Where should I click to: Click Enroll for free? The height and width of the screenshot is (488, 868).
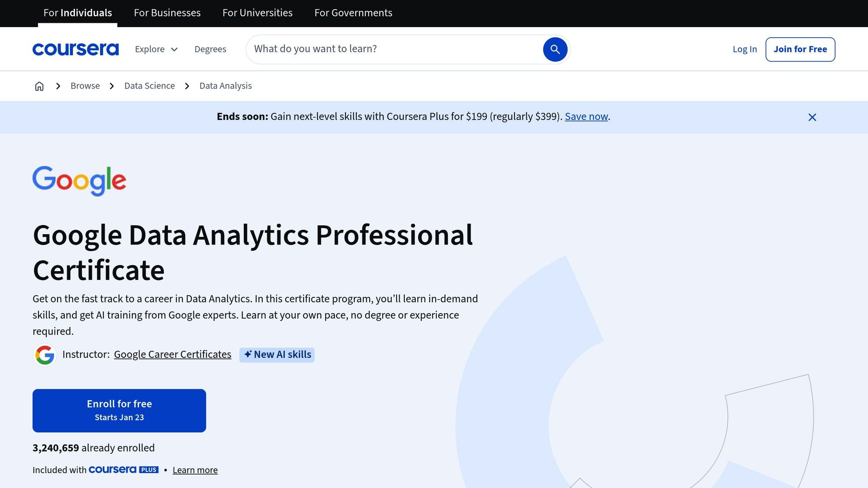tap(119, 410)
